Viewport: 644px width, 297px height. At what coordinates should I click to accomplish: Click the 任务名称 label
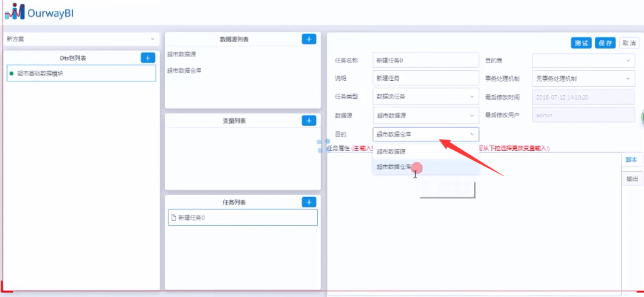coord(346,60)
